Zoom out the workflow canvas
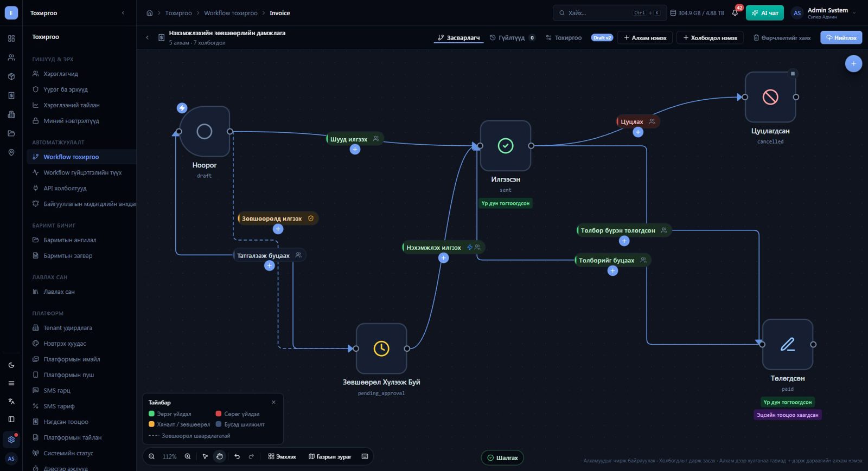Viewport: 868px width, 471px height. [x=152, y=456]
